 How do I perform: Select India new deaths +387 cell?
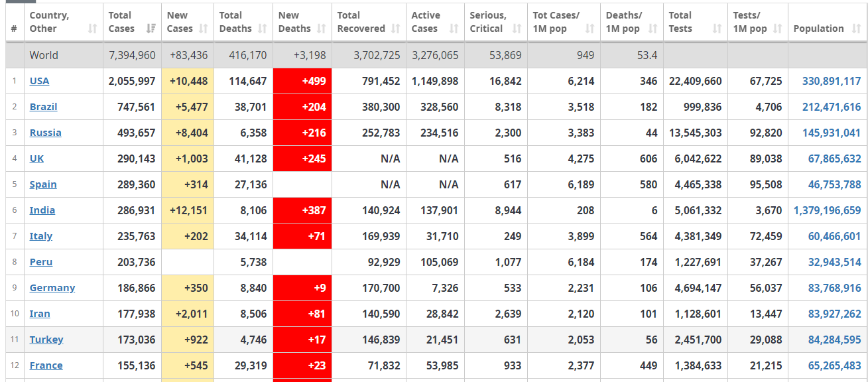[x=302, y=210]
